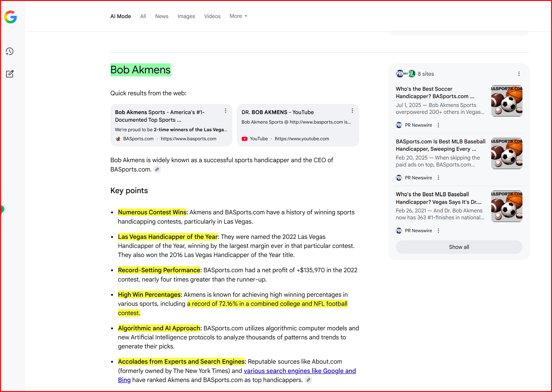Click the Show all button
The height and width of the screenshot is (392, 552).
coord(459,247)
